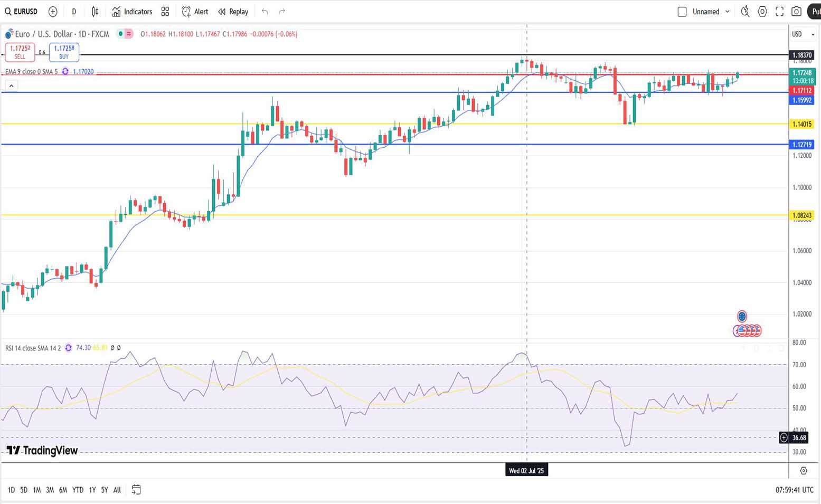The image size is (821, 504).
Task: Click the EURUSD symbol search field
Action: (22, 12)
